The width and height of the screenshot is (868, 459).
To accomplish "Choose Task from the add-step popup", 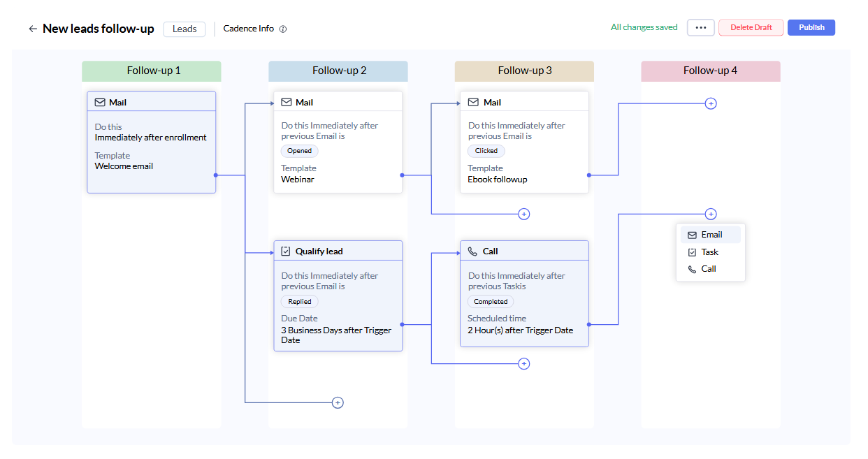I will tap(710, 252).
